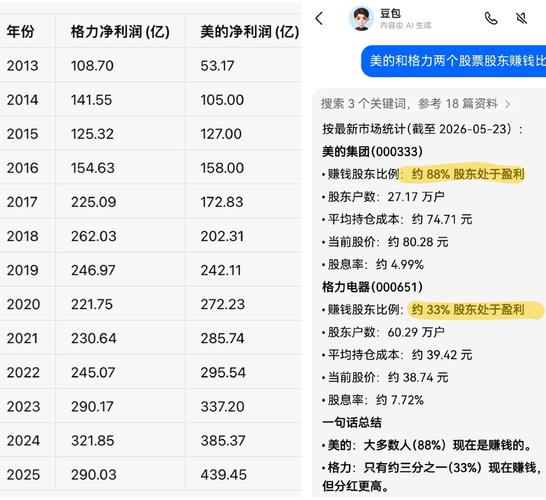This screenshot has width=546, height=500.
Task: Click the 年份 column header
Action: pos(20,32)
